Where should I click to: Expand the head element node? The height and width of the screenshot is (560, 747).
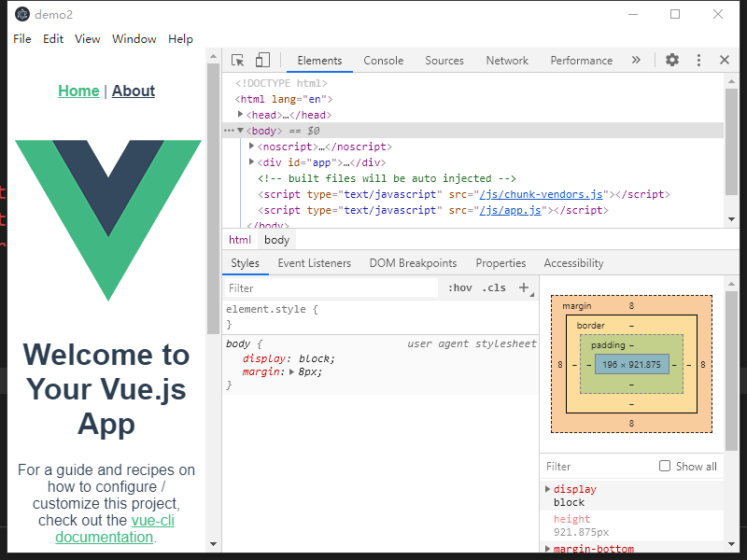241,114
